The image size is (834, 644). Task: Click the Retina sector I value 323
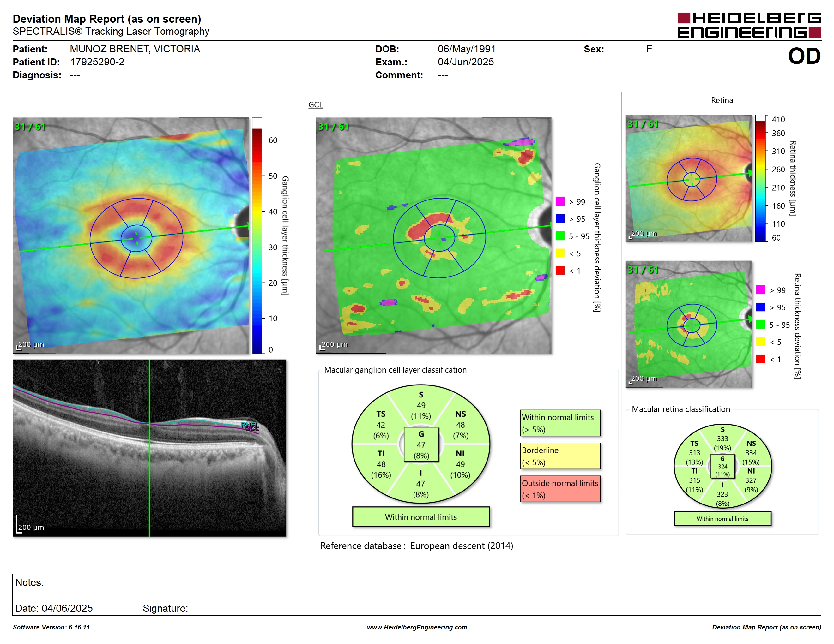722,494
